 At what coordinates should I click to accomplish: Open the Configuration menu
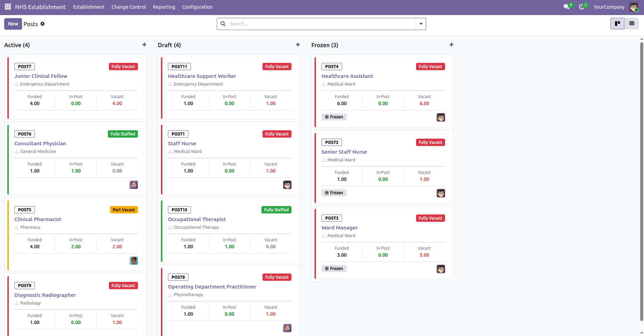click(197, 7)
